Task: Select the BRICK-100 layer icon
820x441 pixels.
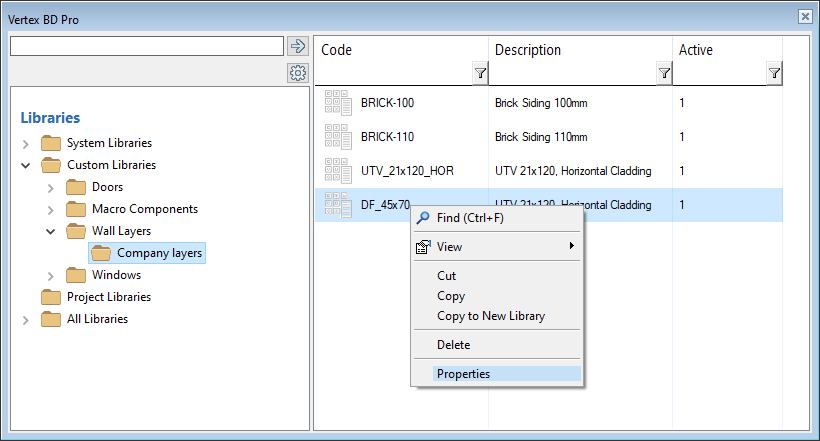Action: (338, 102)
